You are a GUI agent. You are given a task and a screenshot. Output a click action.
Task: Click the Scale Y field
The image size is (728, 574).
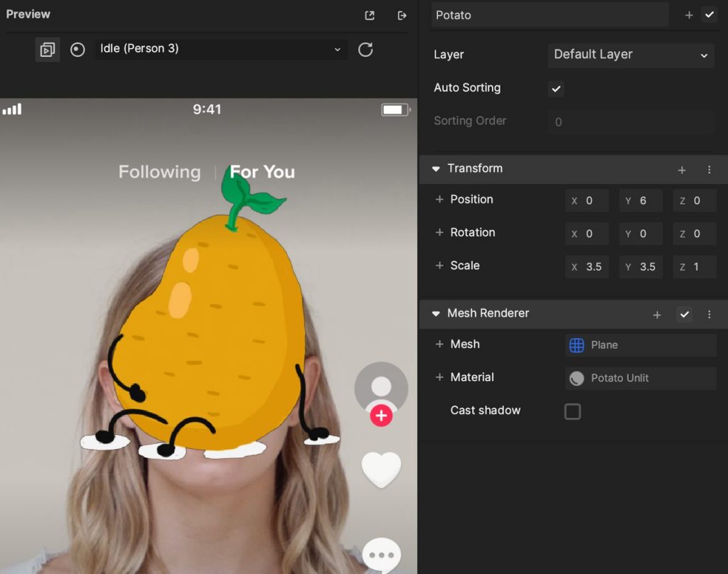(641, 267)
